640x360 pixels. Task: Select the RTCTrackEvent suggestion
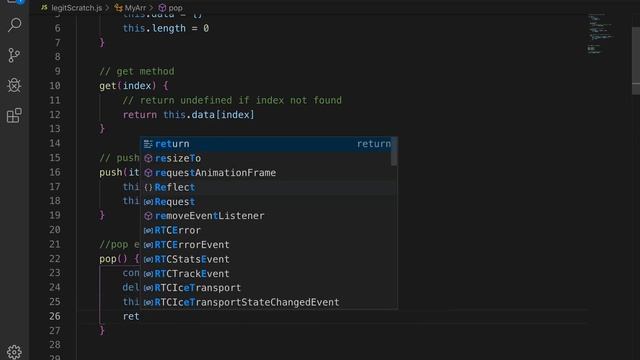click(269, 273)
